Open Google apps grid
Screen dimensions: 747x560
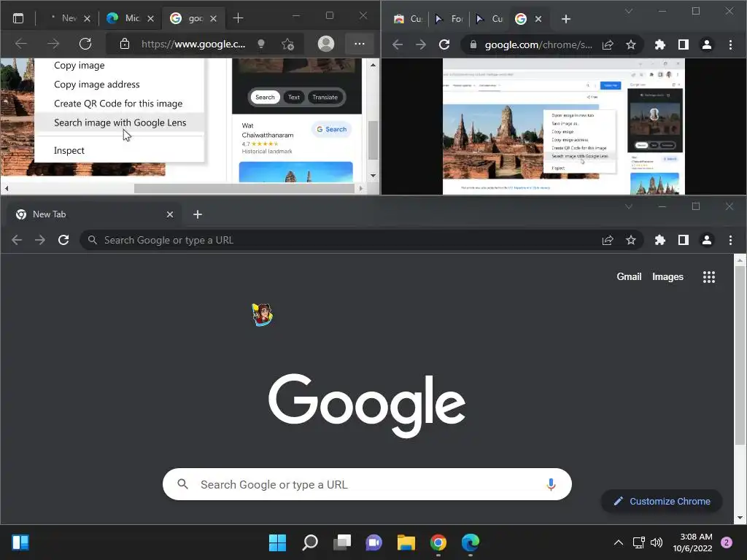pyautogui.click(x=709, y=276)
